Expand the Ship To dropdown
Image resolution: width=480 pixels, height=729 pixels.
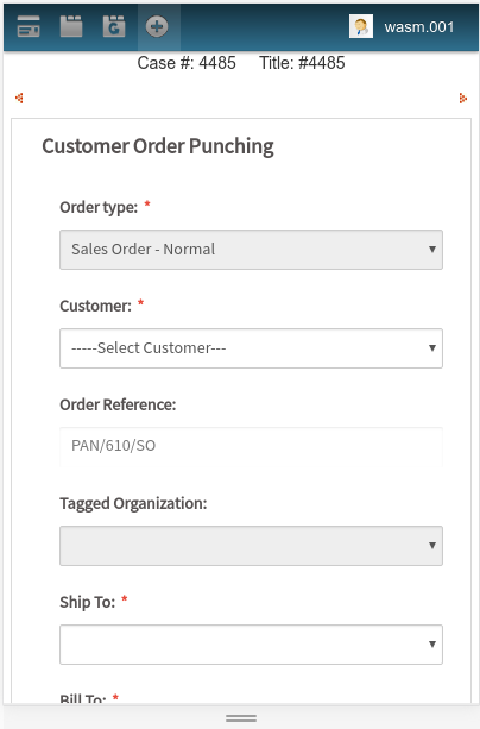coord(251,644)
